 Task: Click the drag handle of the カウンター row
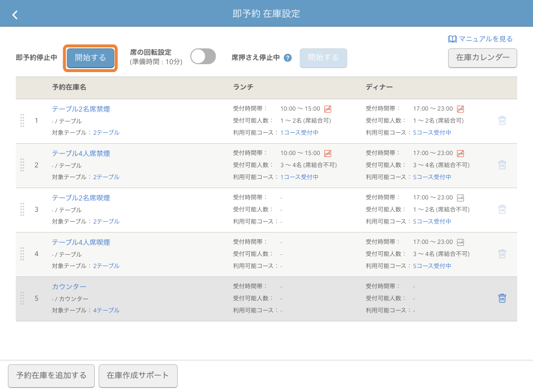(x=22, y=298)
